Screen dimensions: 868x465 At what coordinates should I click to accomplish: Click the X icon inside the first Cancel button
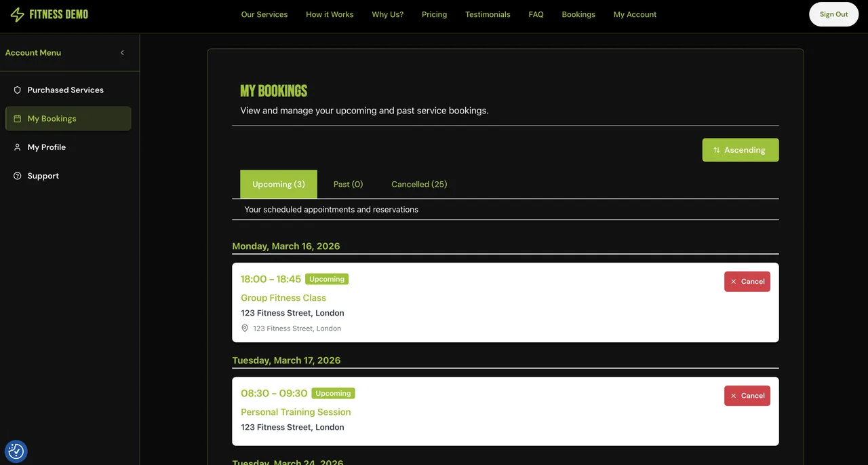733,281
